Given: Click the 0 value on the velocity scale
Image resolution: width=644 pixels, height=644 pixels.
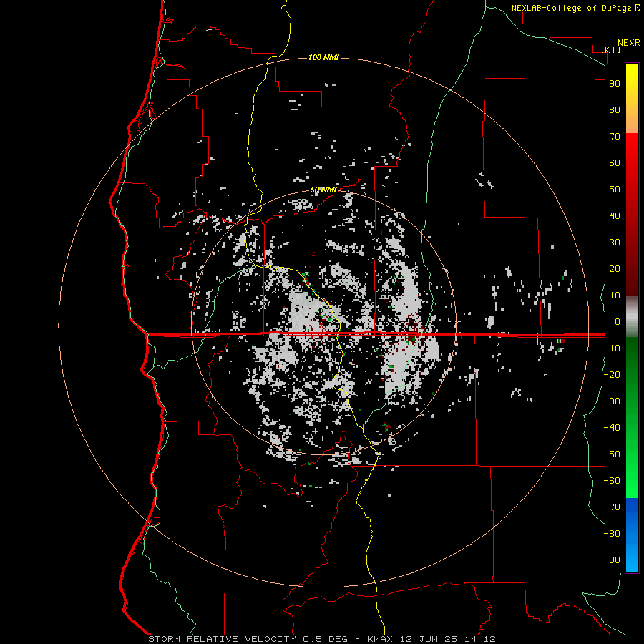Looking at the screenshot, I should [618, 322].
